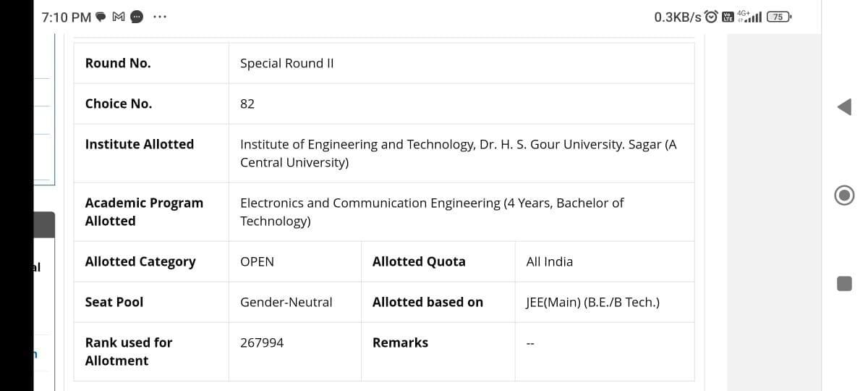Select the Special Round II value
The height and width of the screenshot is (391, 868).
pyautogui.click(x=286, y=63)
